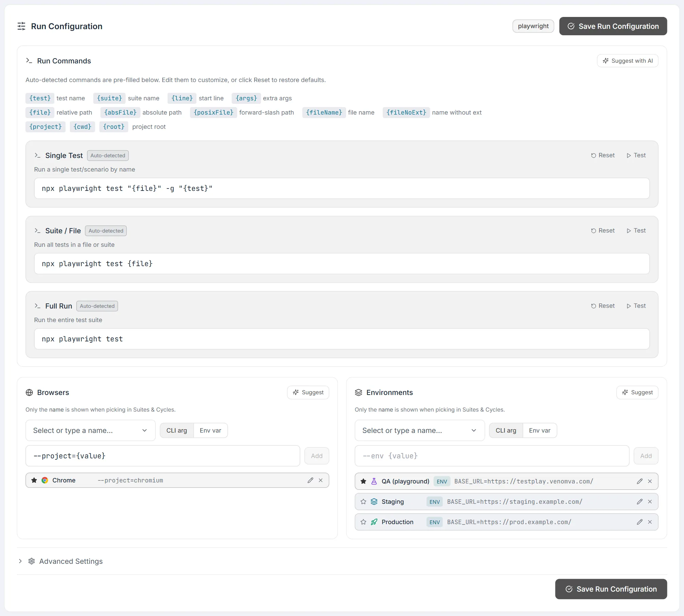This screenshot has width=684, height=616.
Task: Click the QA flask icon
Action: [x=374, y=481]
